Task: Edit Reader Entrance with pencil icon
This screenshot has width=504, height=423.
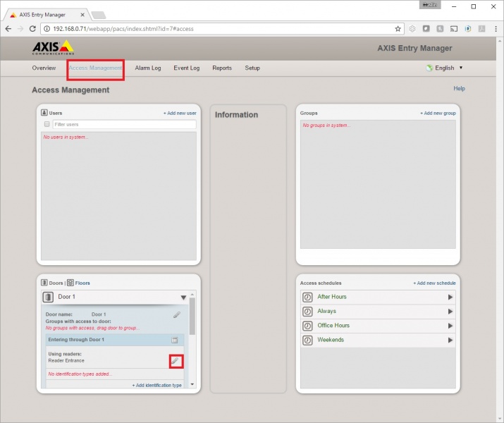Action: [x=176, y=361]
